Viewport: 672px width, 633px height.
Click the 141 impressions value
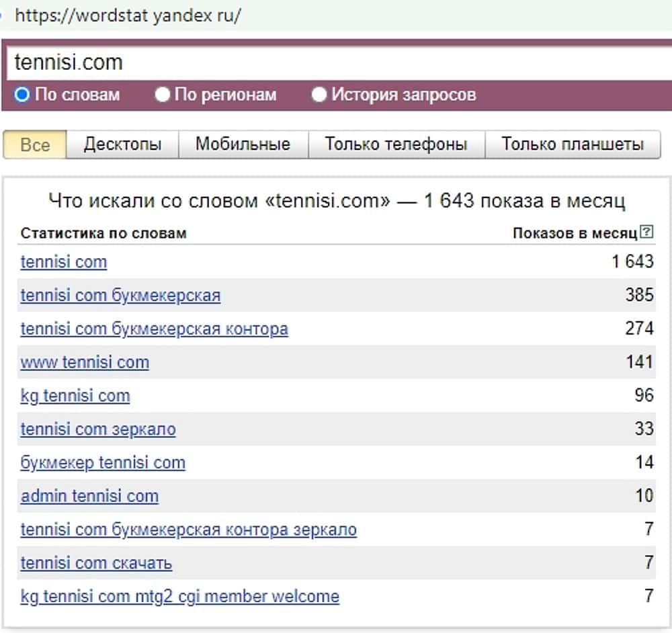[x=640, y=362]
